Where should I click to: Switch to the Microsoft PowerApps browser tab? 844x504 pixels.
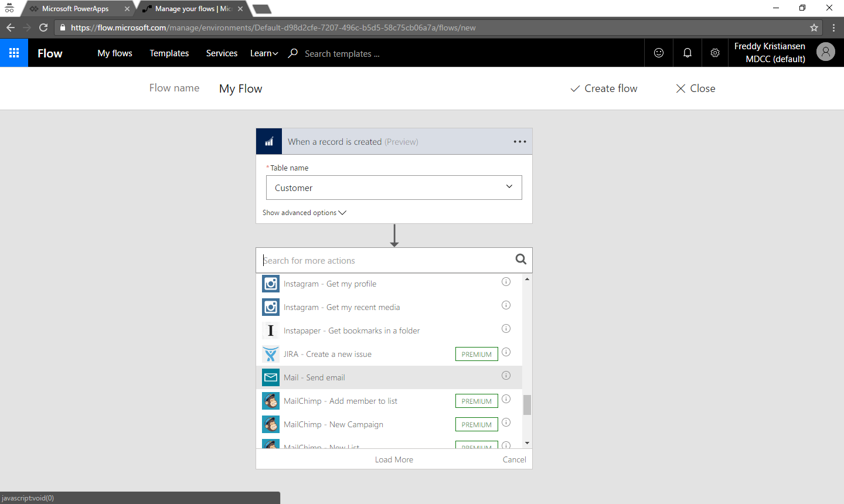[75, 9]
